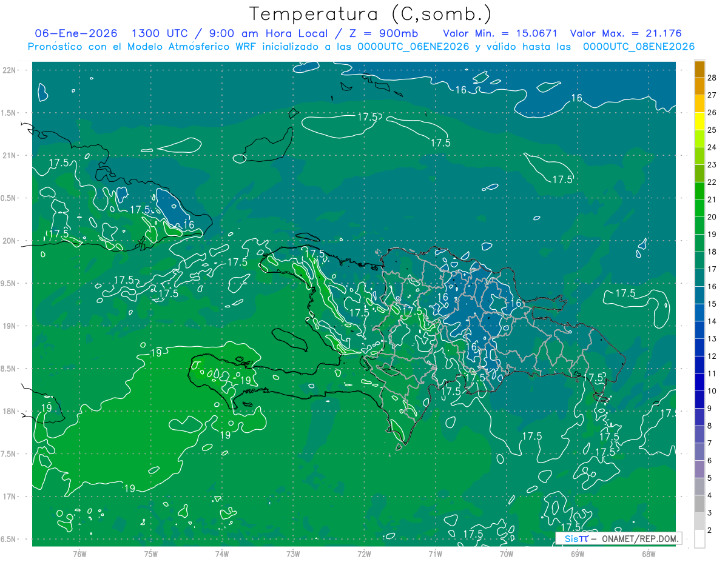This screenshot has height=562, width=728.
Task: Click the legend swatch between 17 and 18
Action: tap(699, 260)
